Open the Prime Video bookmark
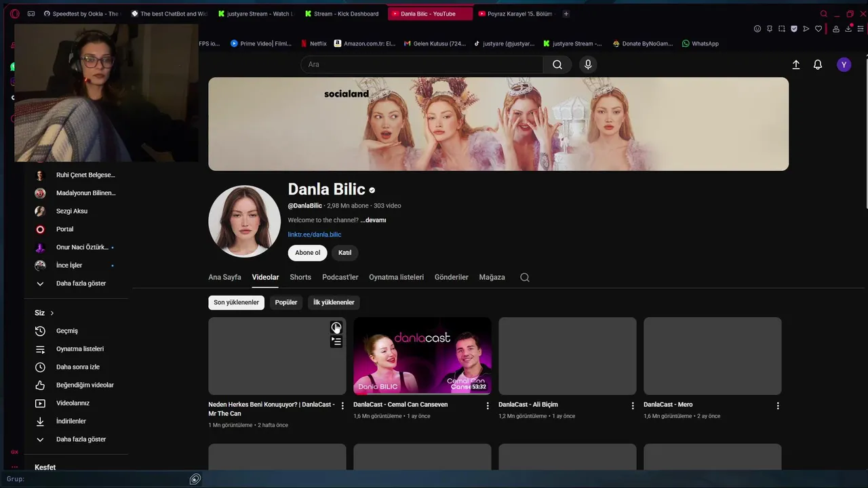The height and width of the screenshot is (488, 868). [261, 43]
